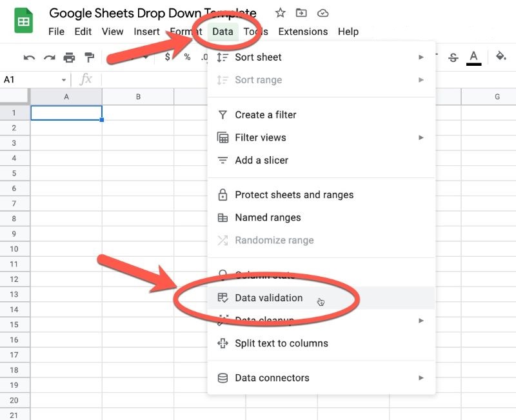The height and width of the screenshot is (420, 516).
Task: Star this spreadsheet document
Action: point(280,13)
